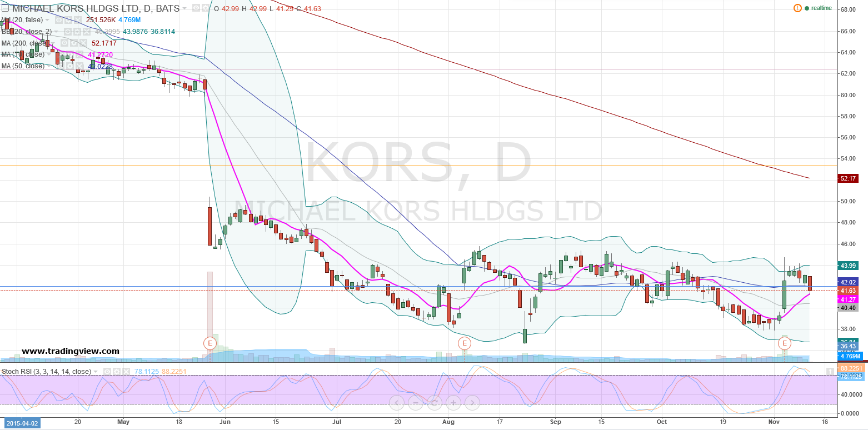Image resolution: width=868 pixels, height=430 pixels.
Task: Open the MA (10, close) settings gear
Action: 70,55
